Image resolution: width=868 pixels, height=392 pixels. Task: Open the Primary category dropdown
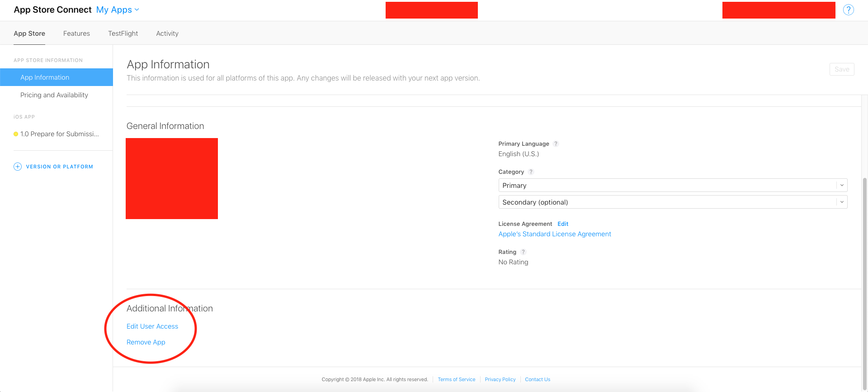click(x=673, y=186)
